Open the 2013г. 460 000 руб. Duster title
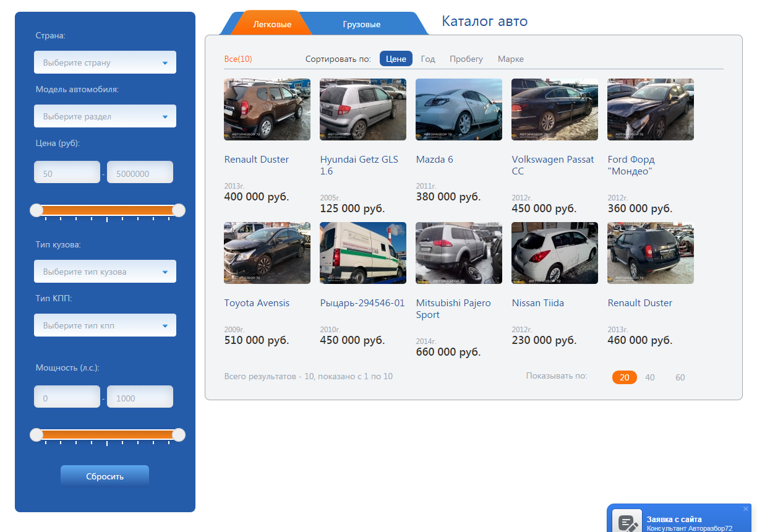757x532 pixels. (640, 302)
